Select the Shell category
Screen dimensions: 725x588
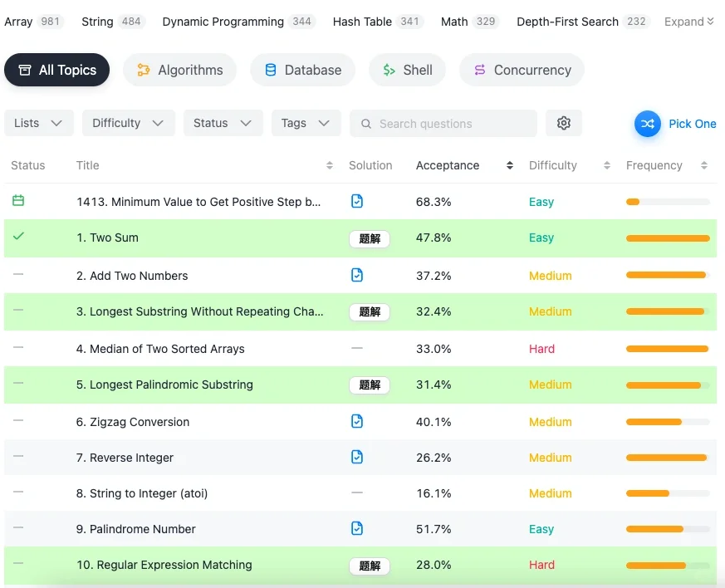coord(408,70)
